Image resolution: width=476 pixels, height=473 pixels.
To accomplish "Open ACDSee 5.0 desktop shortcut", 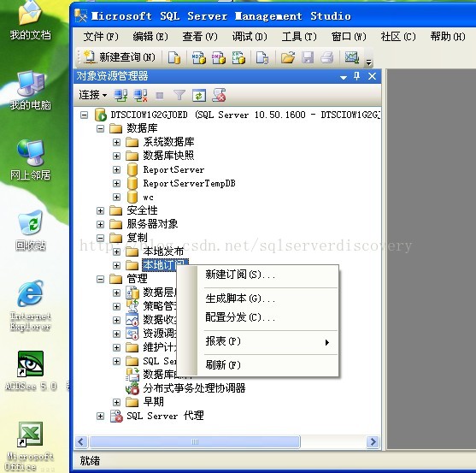I will tap(31, 370).
